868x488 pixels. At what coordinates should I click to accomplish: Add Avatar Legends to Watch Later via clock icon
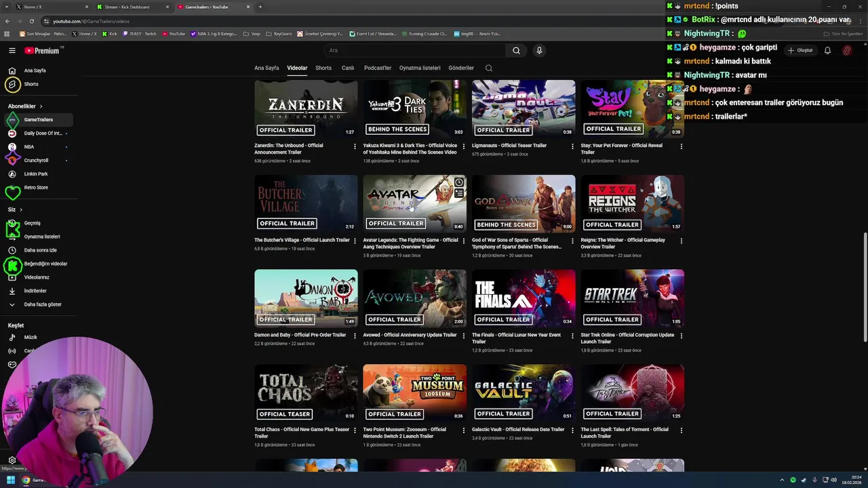click(459, 182)
